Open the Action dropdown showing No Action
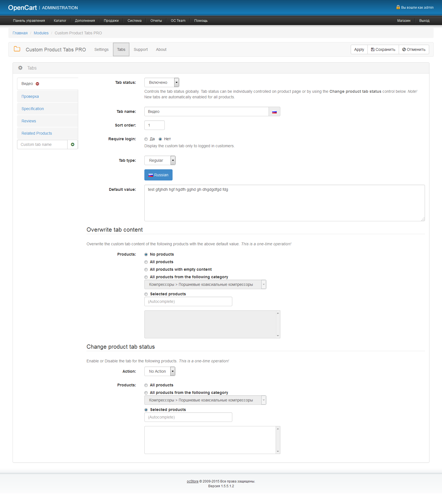This screenshot has width=442, height=504. pyautogui.click(x=160, y=371)
